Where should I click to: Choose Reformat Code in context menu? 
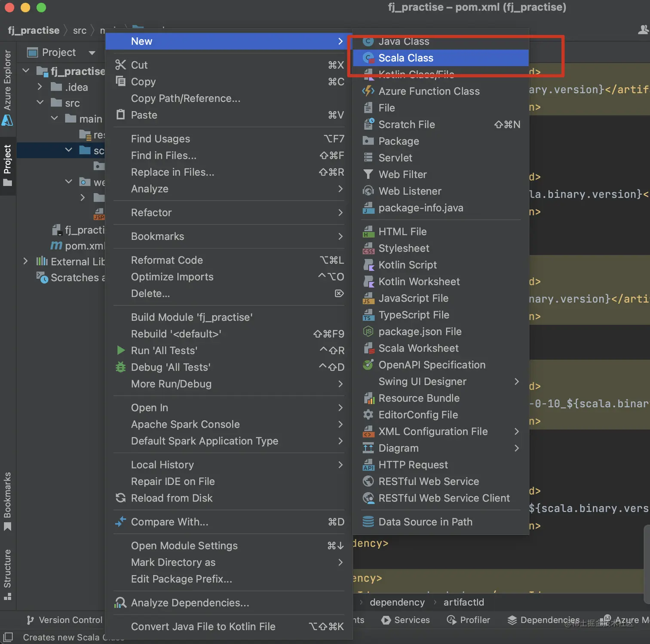tap(229, 260)
